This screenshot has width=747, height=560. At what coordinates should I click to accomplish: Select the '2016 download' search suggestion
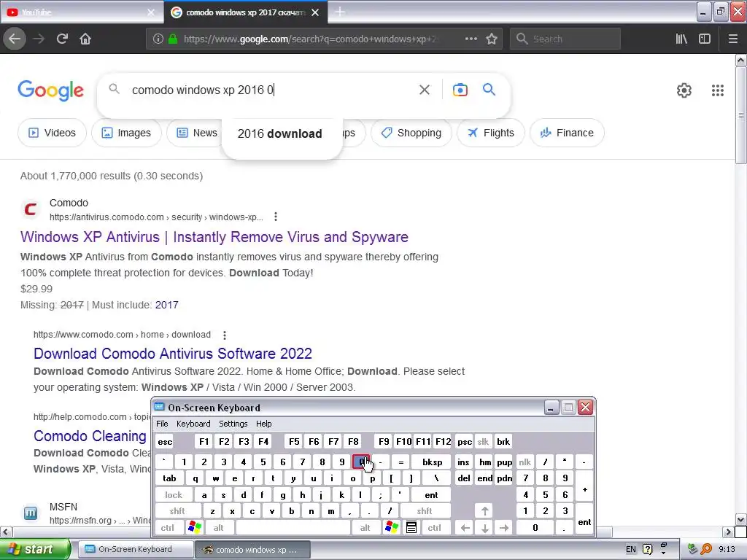279,134
